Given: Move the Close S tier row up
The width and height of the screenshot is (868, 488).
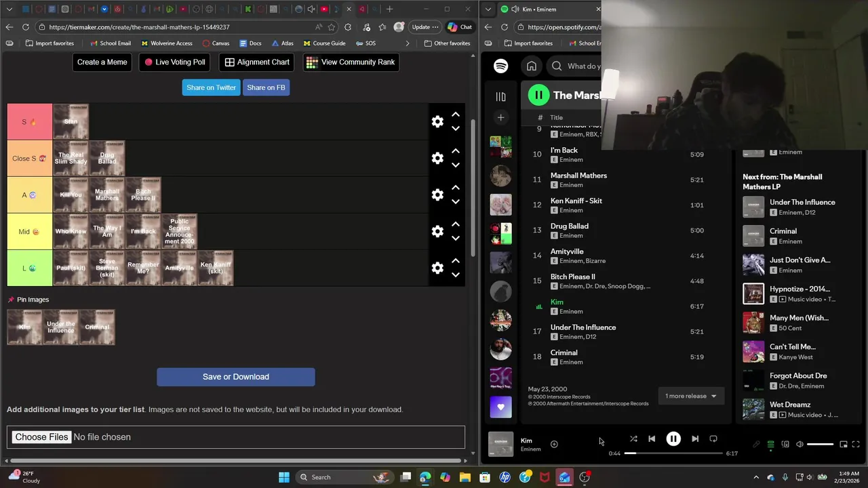Looking at the screenshot, I should pyautogui.click(x=456, y=150).
